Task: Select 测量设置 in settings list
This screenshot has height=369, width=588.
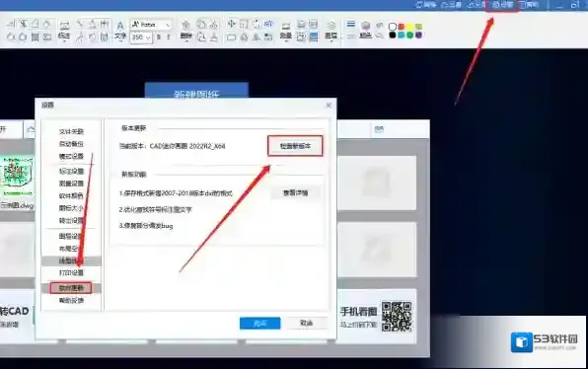Action: click(x=71, y=184)
